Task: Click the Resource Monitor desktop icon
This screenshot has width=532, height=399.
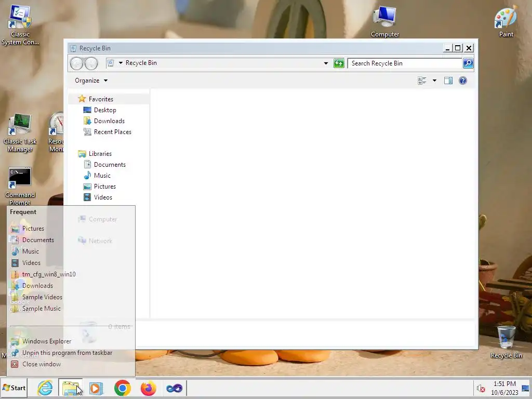Action: coord(56,132)
